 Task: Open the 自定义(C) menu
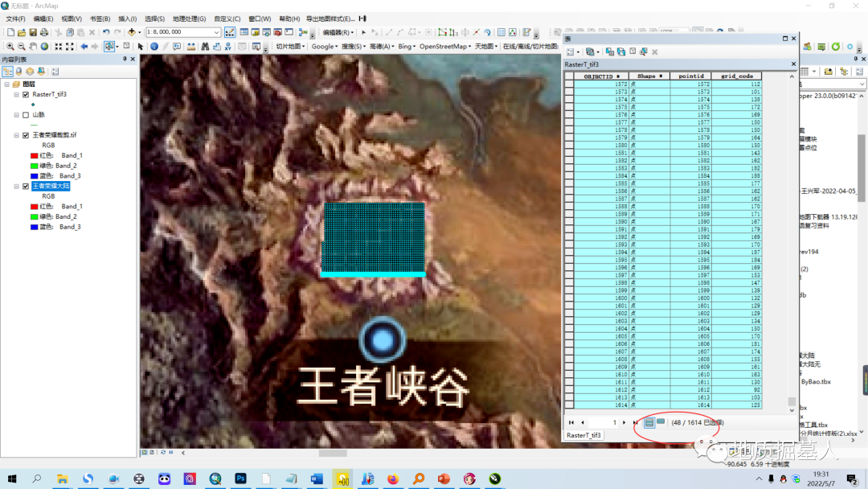[227, 18]
